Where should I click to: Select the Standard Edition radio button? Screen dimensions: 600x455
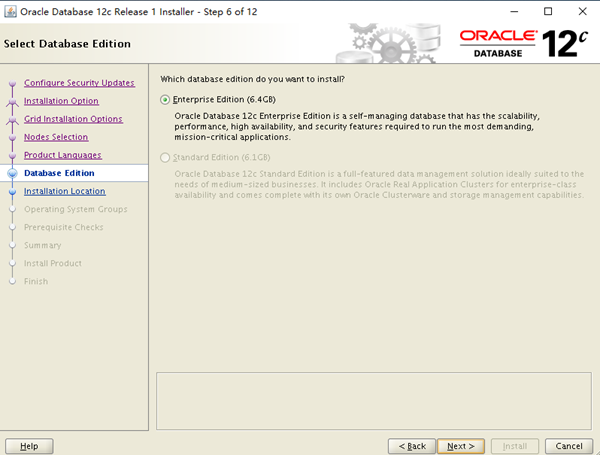[x=165, y=158]
